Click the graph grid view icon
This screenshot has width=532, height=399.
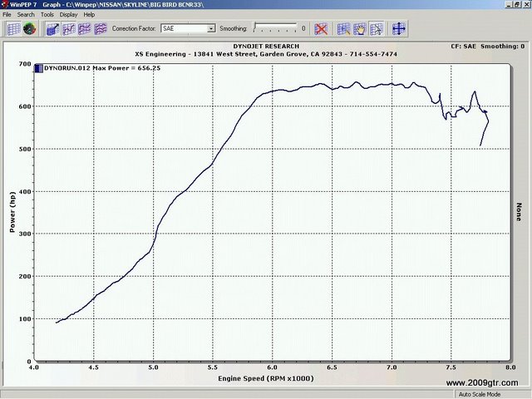pyautogui.click(x=14, y=29)
